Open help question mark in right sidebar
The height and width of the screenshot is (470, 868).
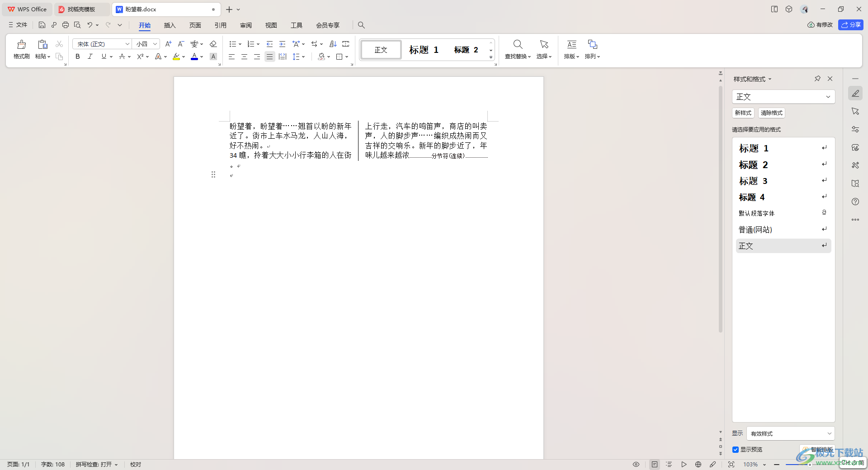pyautogui.click(x=855, y=202)
